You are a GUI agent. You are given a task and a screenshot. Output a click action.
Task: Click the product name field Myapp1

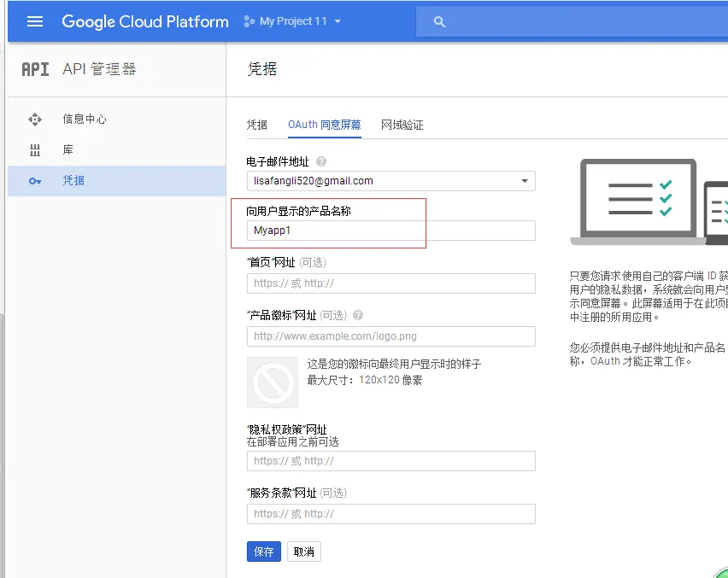click(391, 231)
